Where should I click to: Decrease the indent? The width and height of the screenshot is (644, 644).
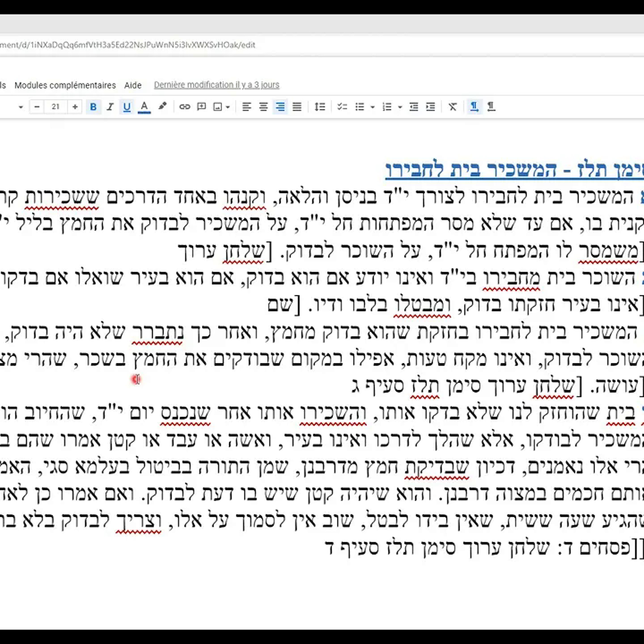coord(414,107)
